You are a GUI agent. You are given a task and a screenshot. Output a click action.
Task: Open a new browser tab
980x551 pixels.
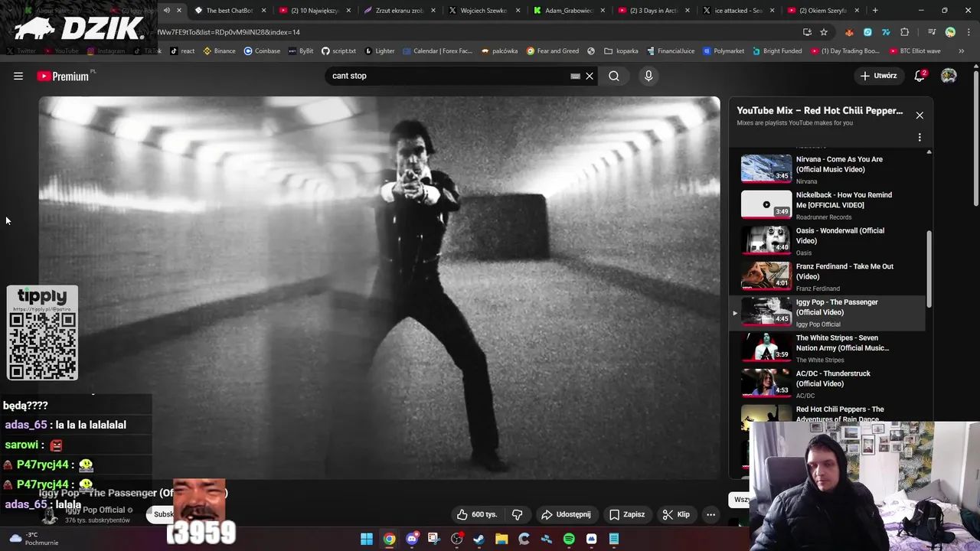(x=875, y=11)
